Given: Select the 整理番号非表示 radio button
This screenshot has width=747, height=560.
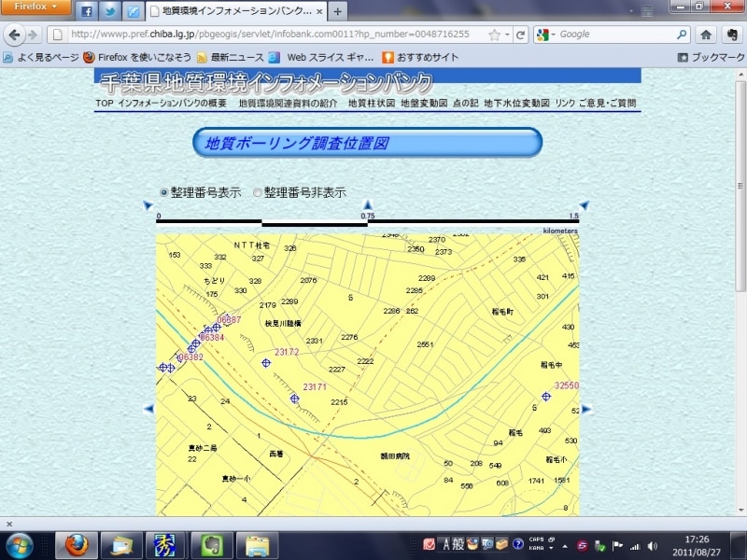Looking at the screenshot, I should pos(258,192).
